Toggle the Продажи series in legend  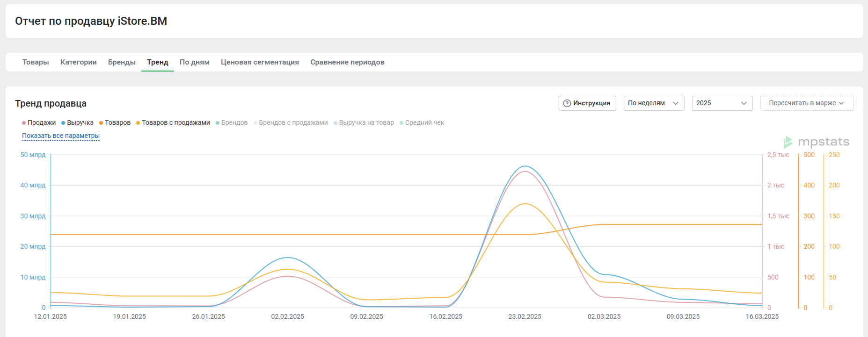pos(39,123)
